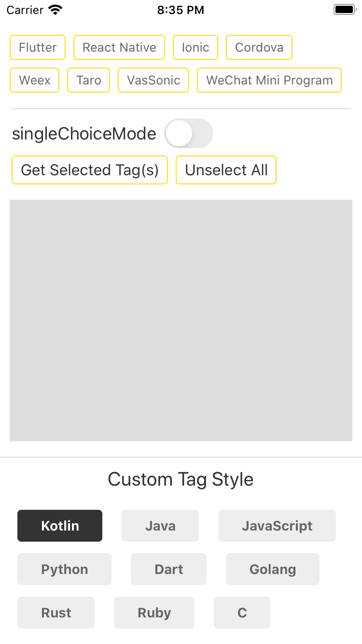Enable singleChoiceMode
Image resolution: width=362 pixels, height=644 pixels.
[x=189, y=133]
